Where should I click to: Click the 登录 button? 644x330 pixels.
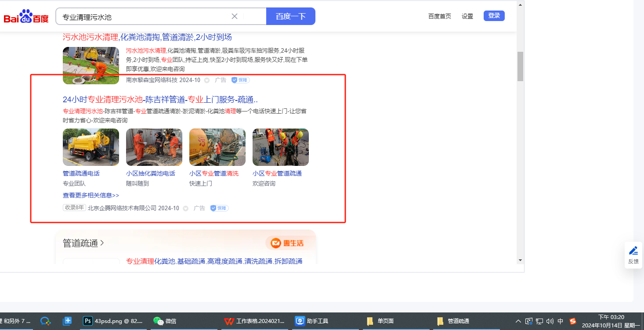point(494,16)
